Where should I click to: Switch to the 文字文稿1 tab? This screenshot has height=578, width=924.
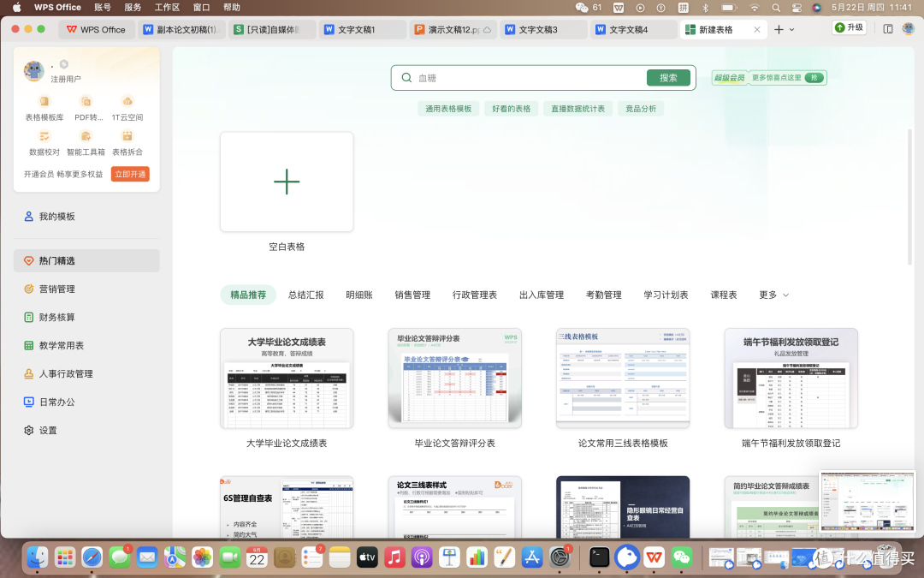(x=363, y=29)
